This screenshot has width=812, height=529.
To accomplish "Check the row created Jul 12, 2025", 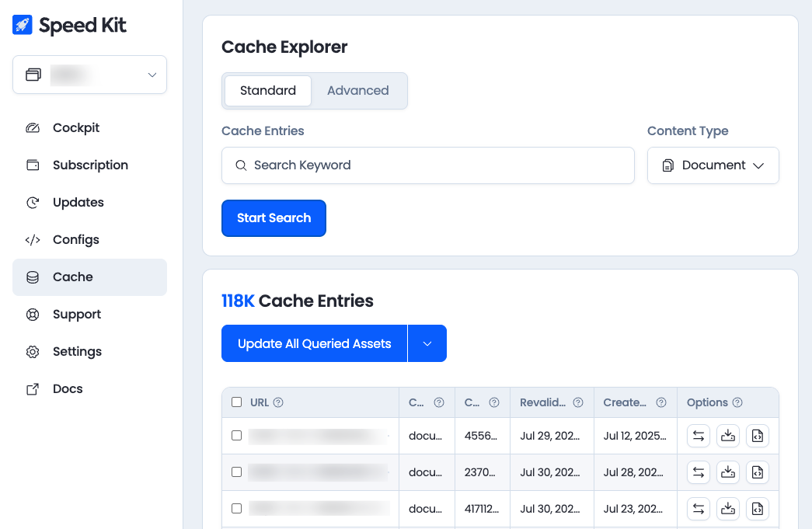I will pyautogui.click(x=237, y=435).
